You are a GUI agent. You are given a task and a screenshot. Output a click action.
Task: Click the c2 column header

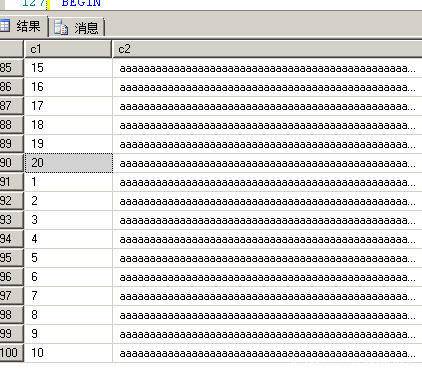[267, 49]
